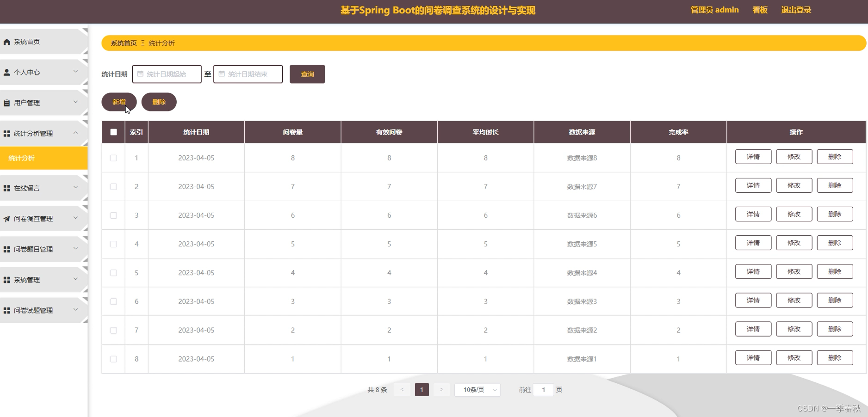Expand the 用户管理 menu chevron
868x417 pixels.
click(75, 102)
